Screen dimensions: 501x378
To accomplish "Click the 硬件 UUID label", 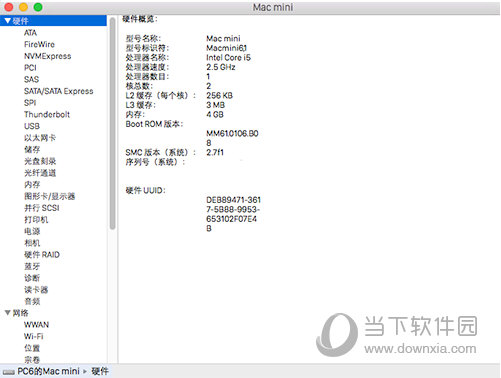I will point(145,190).
